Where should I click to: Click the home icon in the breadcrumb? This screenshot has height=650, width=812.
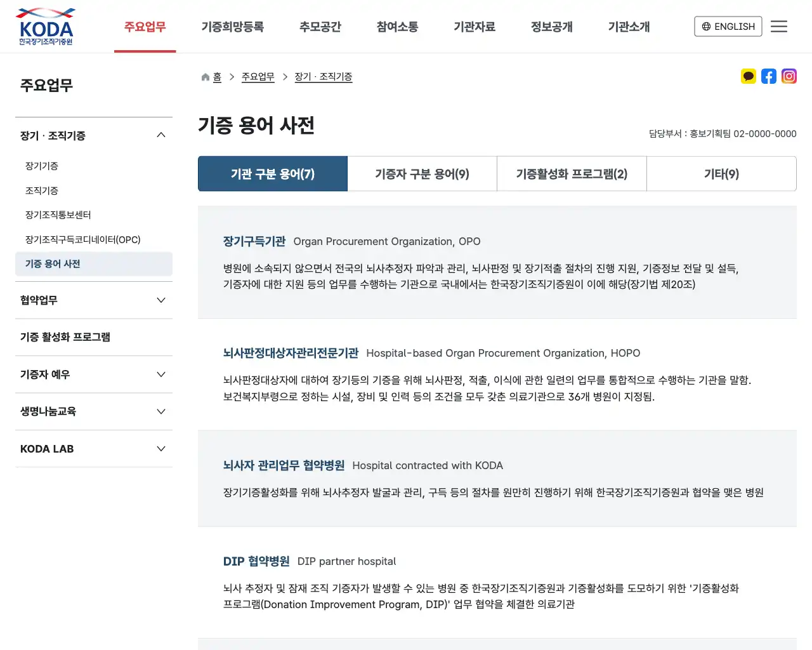pos(204,76)
